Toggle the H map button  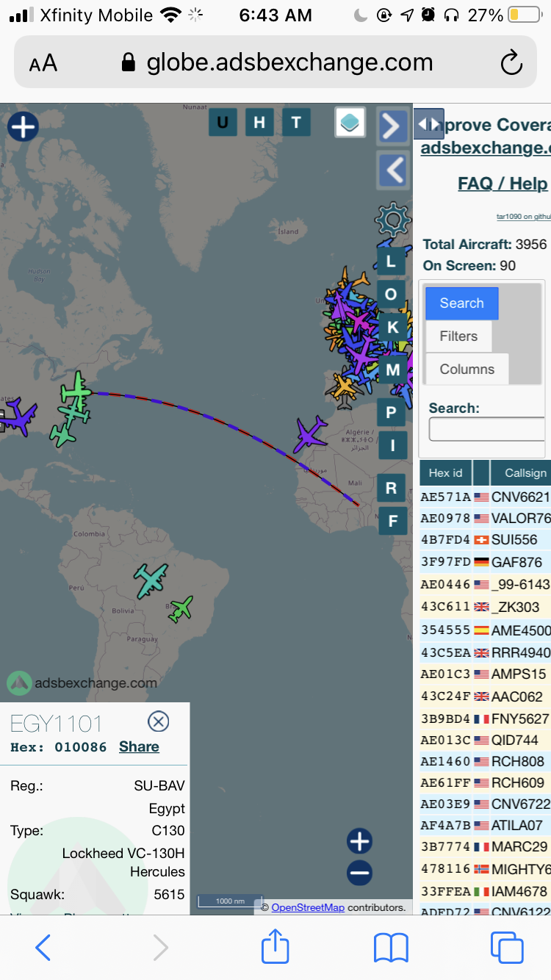(x=259, y=123)
